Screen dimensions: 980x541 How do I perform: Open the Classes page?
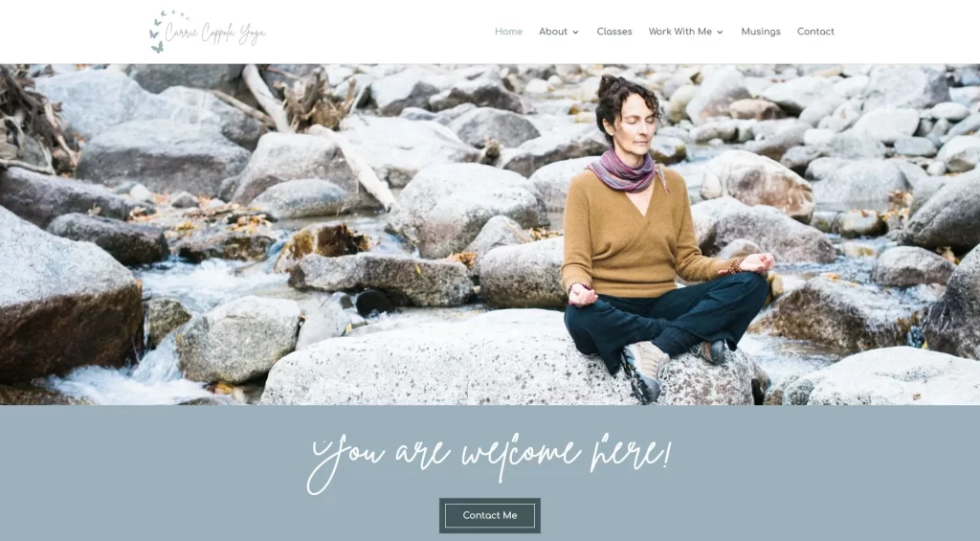click(613, 32)
